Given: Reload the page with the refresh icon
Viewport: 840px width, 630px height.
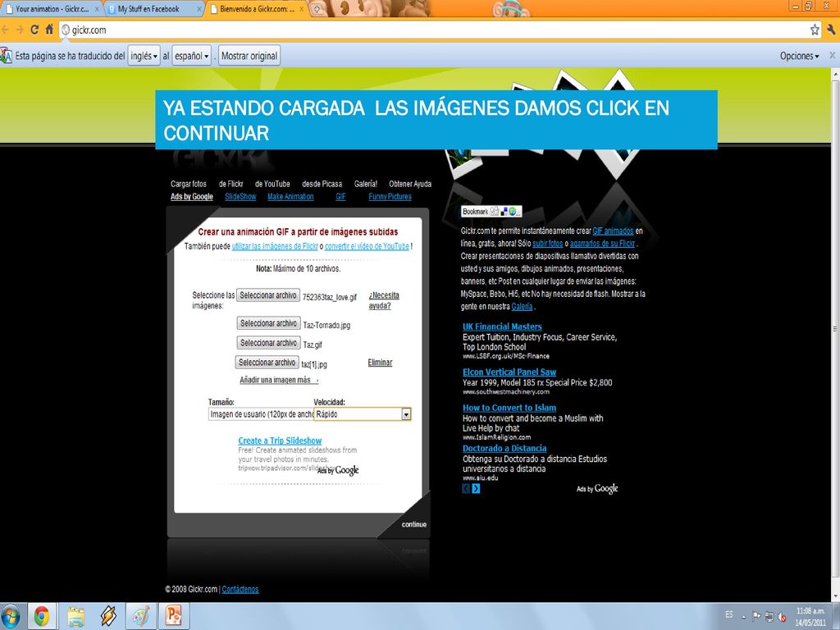Looking at the screenshot, I should [x=34, y=30].
